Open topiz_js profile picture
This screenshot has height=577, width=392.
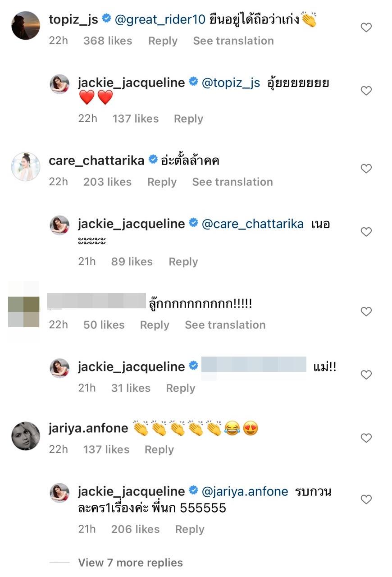pos(26,26)
